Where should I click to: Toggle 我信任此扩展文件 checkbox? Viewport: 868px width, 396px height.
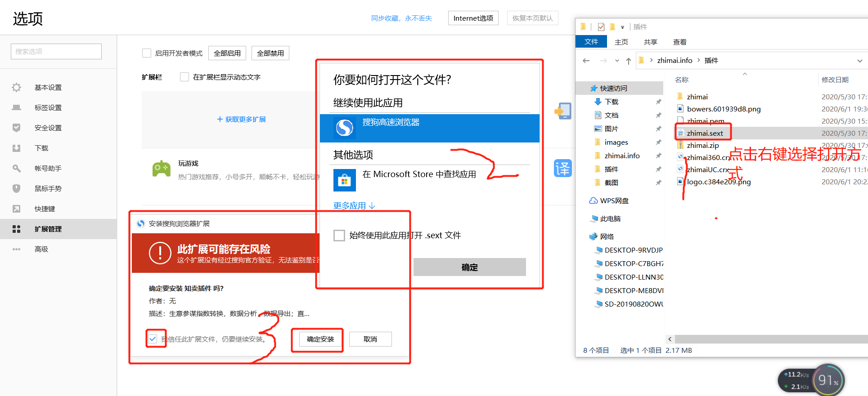click(x=153, y=339)
